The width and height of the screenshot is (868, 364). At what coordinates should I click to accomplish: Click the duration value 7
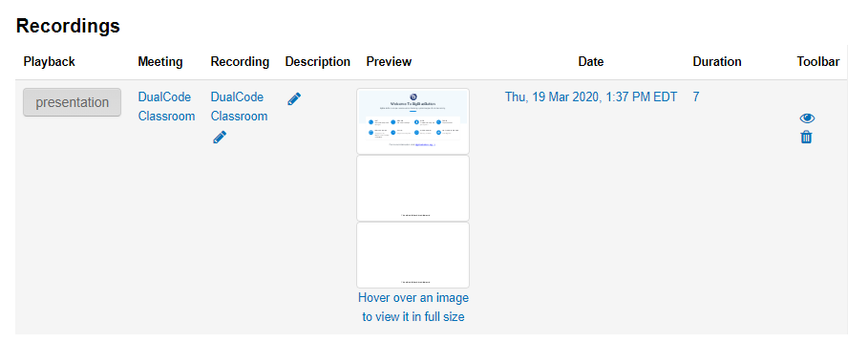point(696,96)
